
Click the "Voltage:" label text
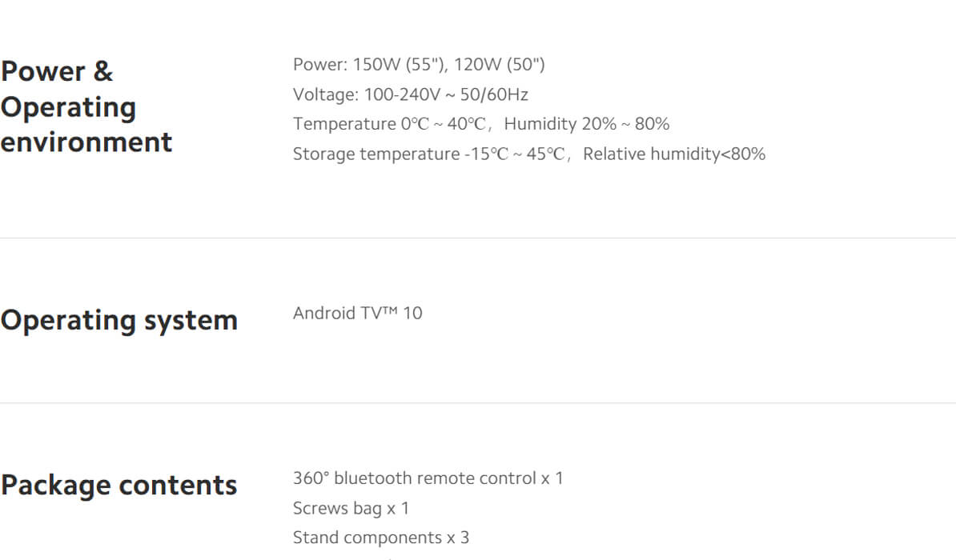tap(325, 94)
